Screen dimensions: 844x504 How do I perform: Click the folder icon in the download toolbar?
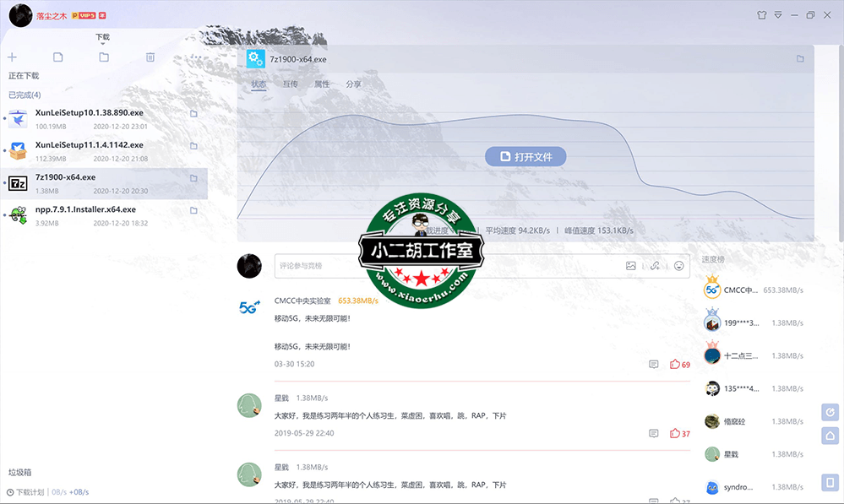(104, 57)
